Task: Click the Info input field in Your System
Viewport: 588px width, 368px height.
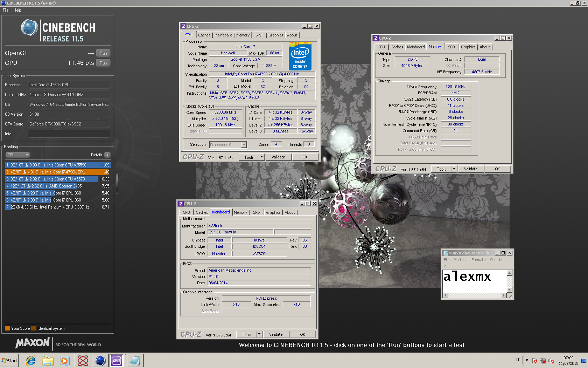Action: tap(69, 134)
